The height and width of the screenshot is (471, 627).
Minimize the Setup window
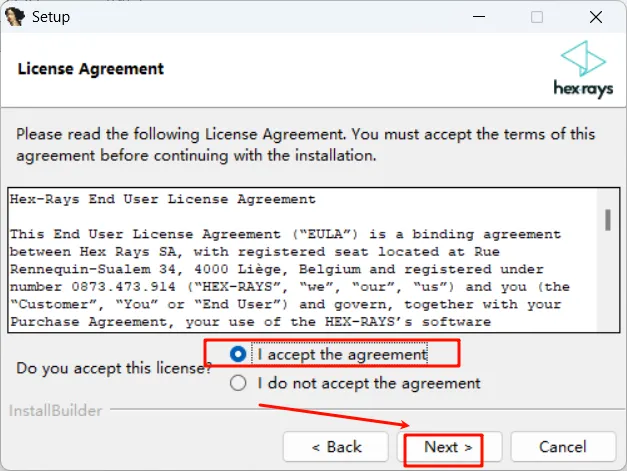pyautogui.click(x=479, y=17)
